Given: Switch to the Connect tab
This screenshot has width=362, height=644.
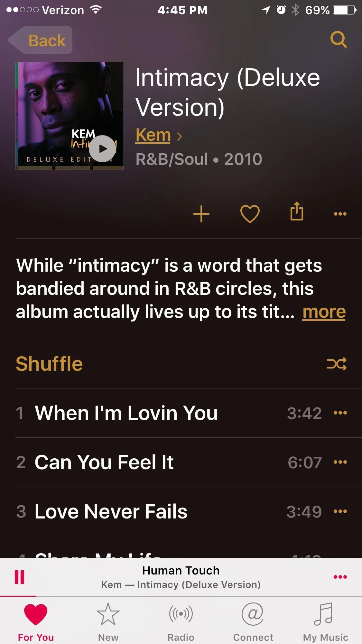Looking at the screenshot, I should pyautogui.click(x=253, y=622).
